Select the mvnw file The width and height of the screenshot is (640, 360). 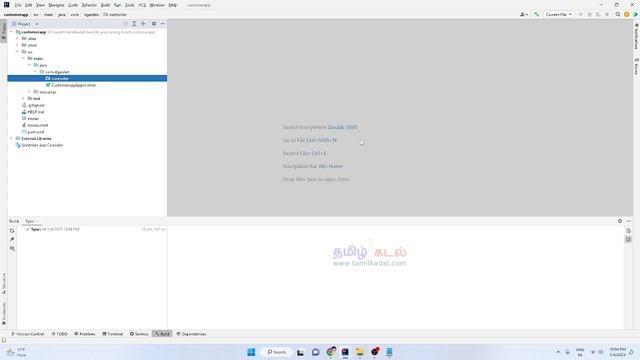(x=33, y=118)
